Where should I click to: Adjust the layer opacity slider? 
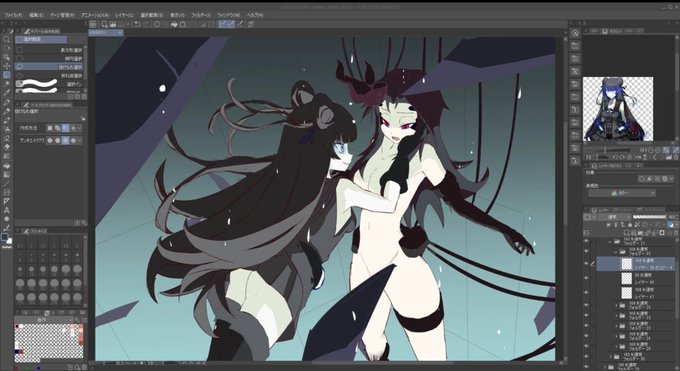tap(649, 217)
